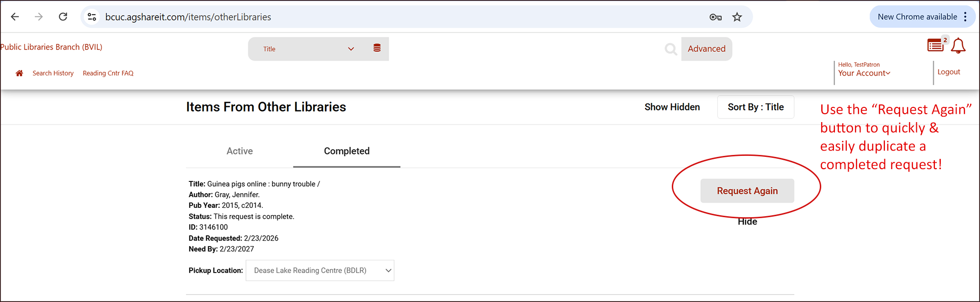Reload the page with the refresh icon
This screenshot has height=302, width=980.
coord(63,17)
